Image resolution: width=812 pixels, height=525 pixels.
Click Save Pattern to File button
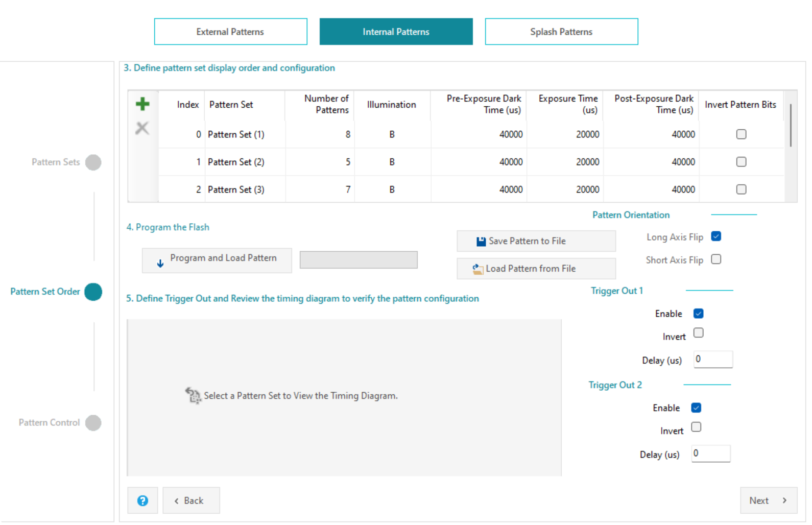[536, 241]
